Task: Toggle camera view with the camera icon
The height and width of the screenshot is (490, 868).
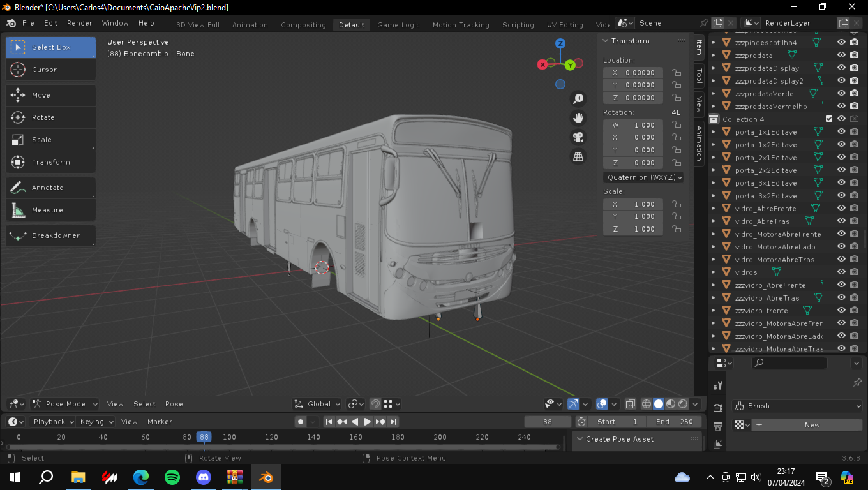Action: coord(578,137)
